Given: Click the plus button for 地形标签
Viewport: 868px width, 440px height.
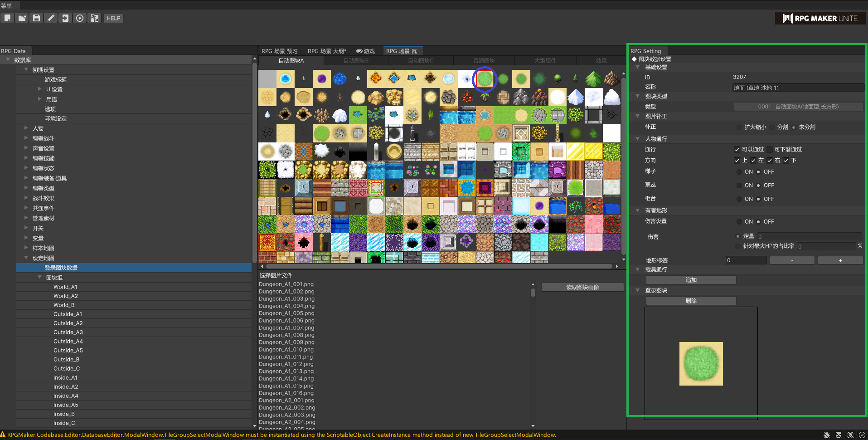Looking at the screenshot, I should tap(840, 260).
